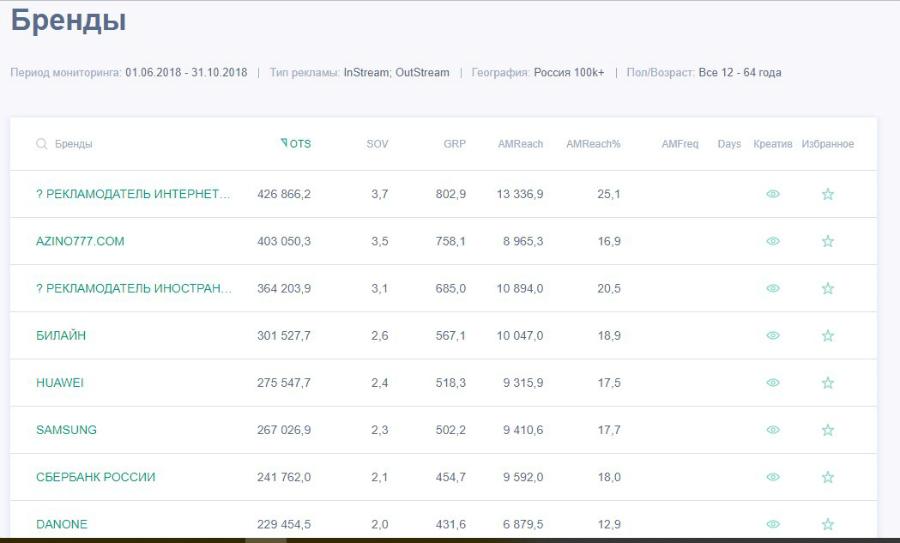Open creative eye icon for РЕКЛАМОДАТЕЛЬ ИНТЕРНЕТ row

click(772, 194)
